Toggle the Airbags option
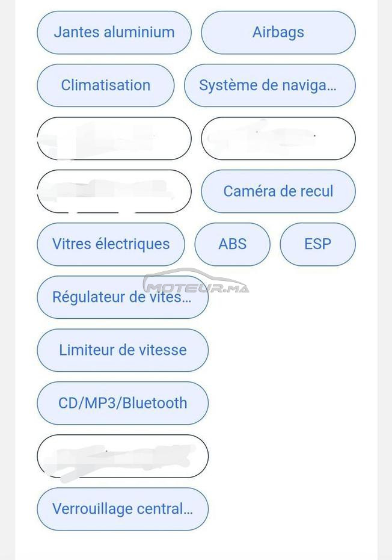 pos(278,32)
